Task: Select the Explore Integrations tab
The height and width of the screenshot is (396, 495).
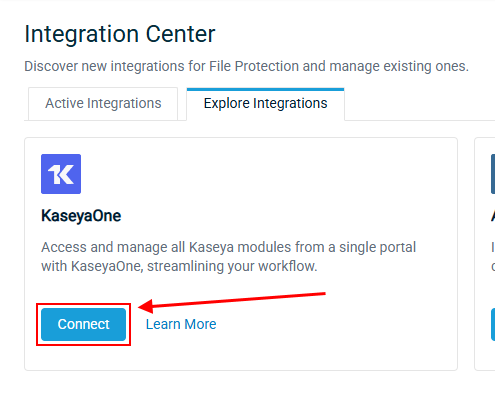Action: (265, 104)
